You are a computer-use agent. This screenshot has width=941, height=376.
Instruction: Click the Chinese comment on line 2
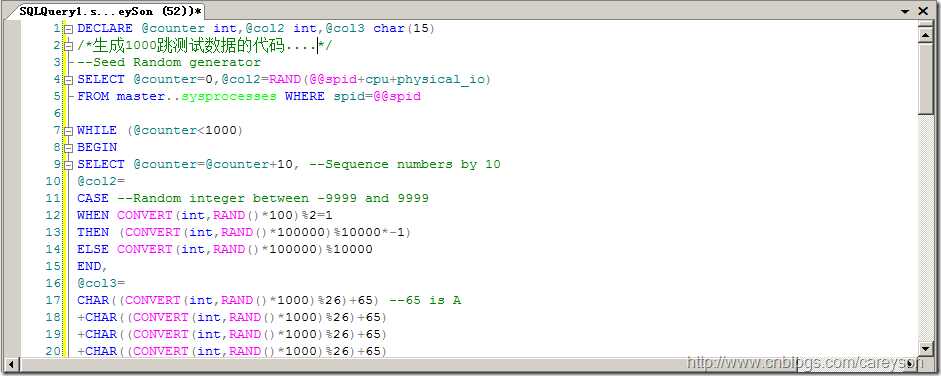click(205, 46)
